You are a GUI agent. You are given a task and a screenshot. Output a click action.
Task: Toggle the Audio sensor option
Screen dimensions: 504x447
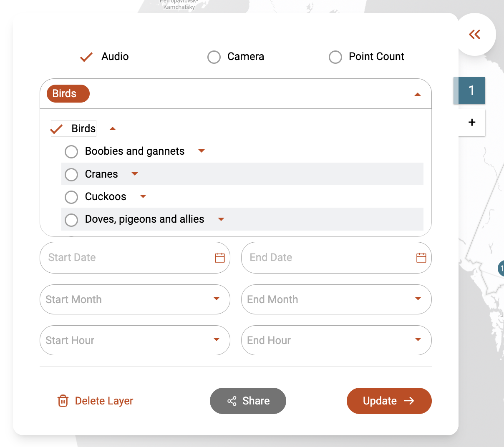[86, 57]
